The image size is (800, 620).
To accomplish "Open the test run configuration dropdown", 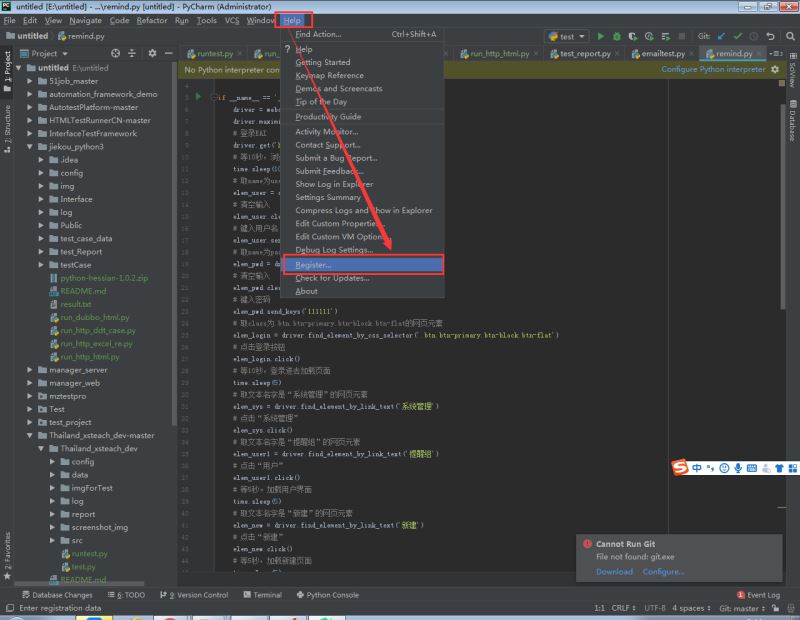I will [567, 36].
